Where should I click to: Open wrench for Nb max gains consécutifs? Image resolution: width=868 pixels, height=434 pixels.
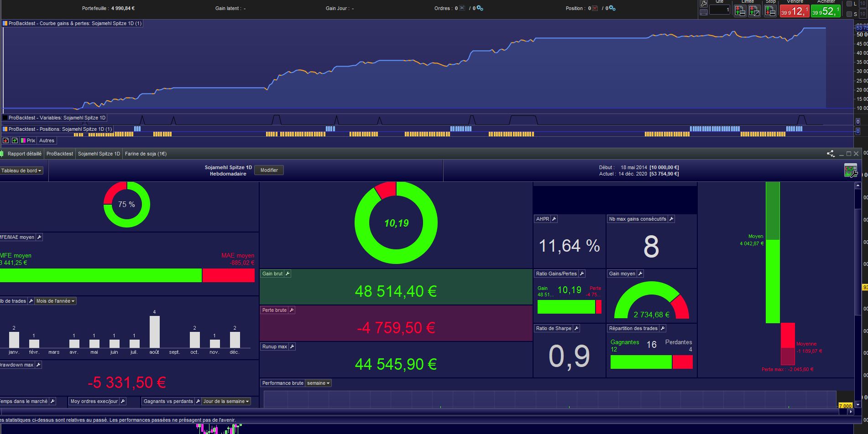[671, 219]
